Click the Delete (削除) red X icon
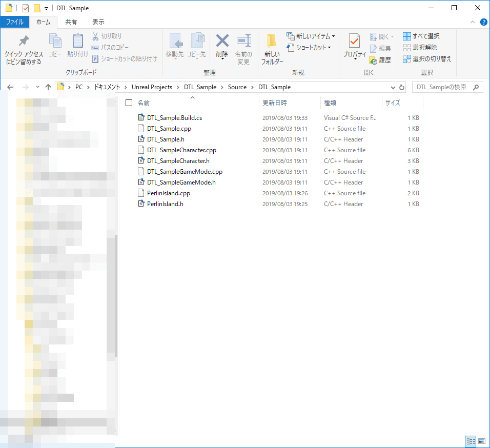Image resolution: width=490 pixels, height=448 pixels. [222, 41]
